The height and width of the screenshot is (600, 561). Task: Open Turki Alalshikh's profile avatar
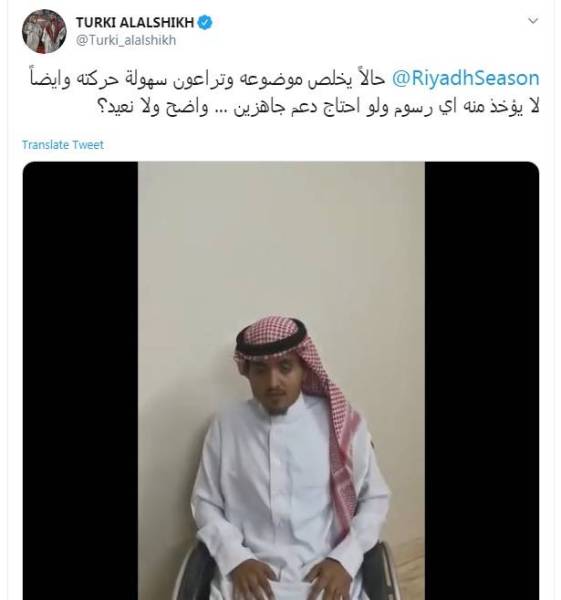click(44, 31)
